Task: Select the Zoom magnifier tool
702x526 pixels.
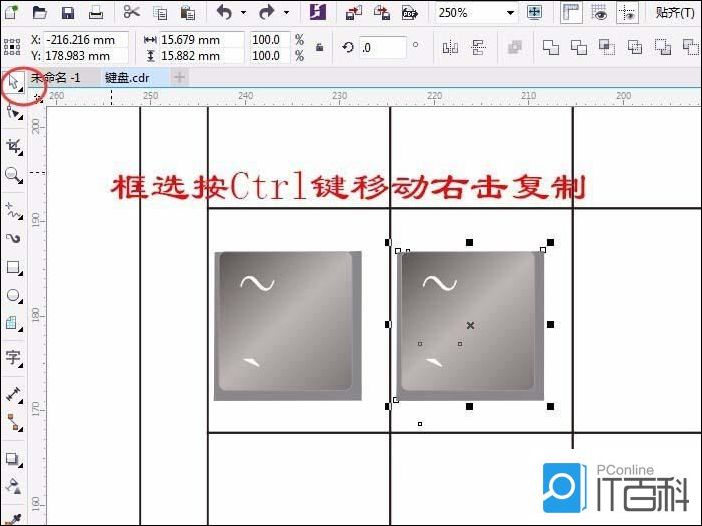Action: pos(14,175)
